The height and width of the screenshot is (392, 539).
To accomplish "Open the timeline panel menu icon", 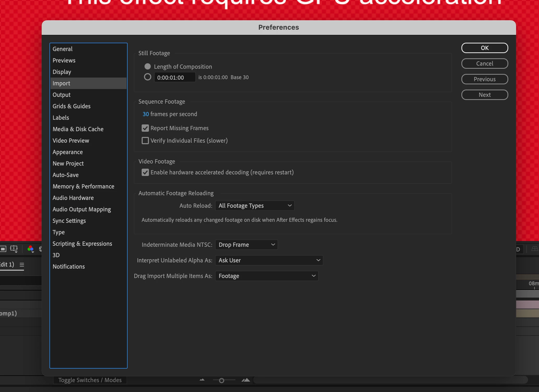I will [22, 265].
